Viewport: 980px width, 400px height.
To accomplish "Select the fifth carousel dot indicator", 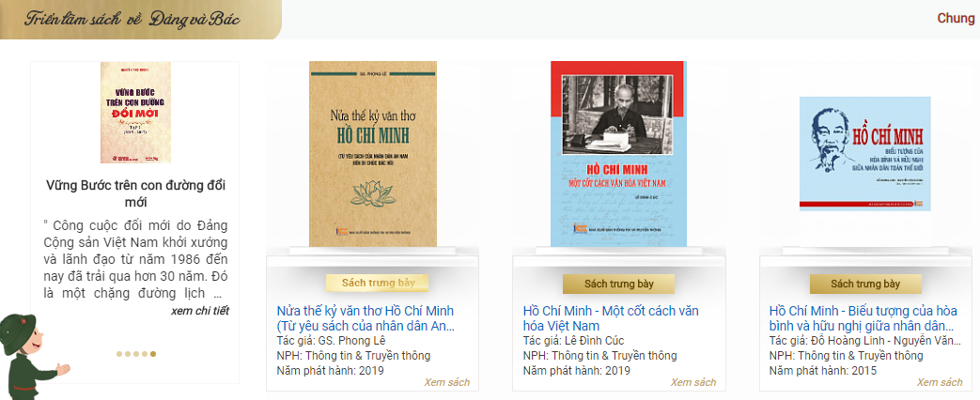I will point(153,354).
